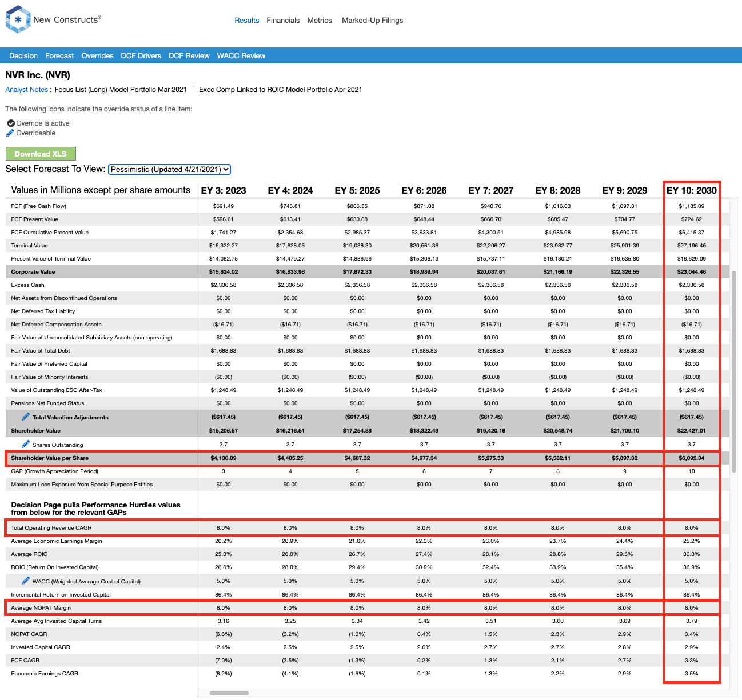Select the Average Economic Earnings Margin label
This screenshot has height=700, width=742.
(x=57, y=541)
